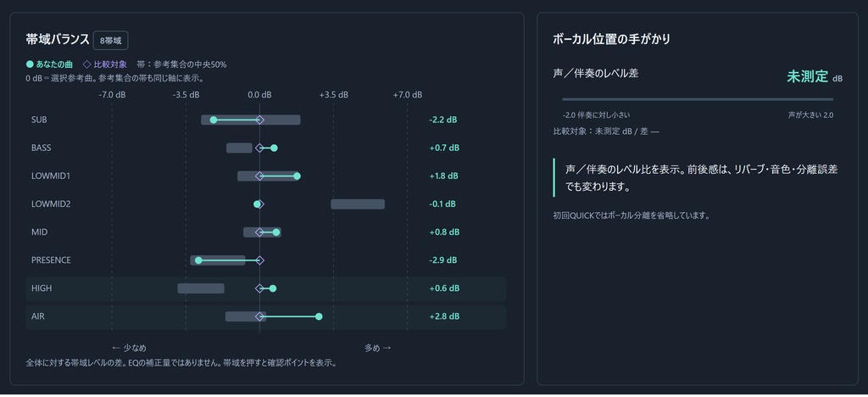This screenshot has width=868, height=397.
Task: Click the 比較対象：未測定 dB / 差 line
Action: (606, 131)
